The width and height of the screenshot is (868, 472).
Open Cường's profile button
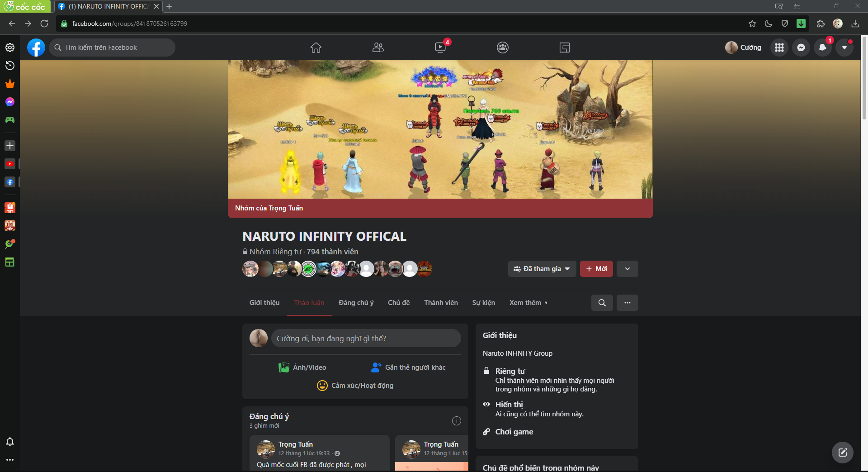(744, 48)
